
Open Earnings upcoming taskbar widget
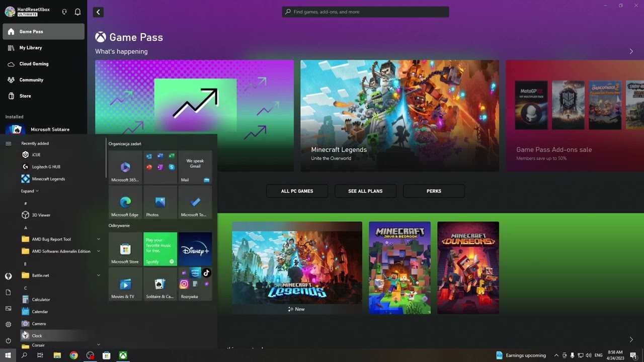[x=521, y=355]
